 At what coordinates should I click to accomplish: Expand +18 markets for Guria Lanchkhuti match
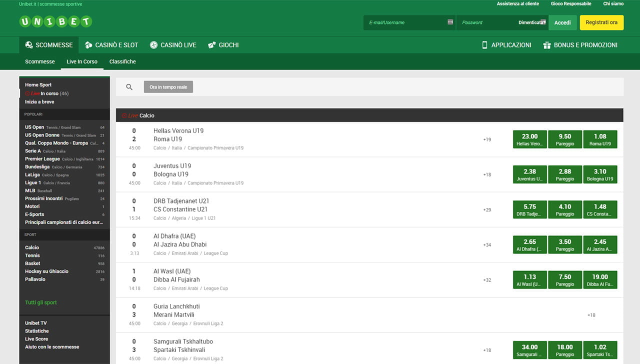[x=591, y=315]
